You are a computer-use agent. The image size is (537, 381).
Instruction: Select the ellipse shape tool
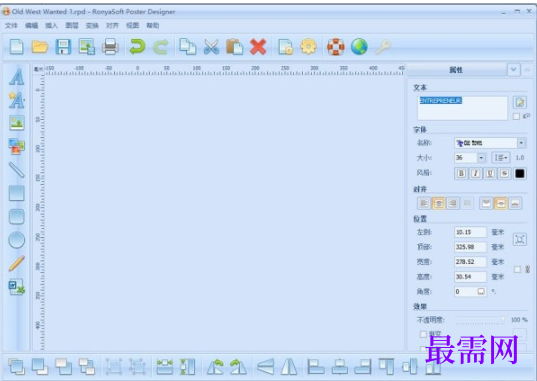tap(16, 240)
